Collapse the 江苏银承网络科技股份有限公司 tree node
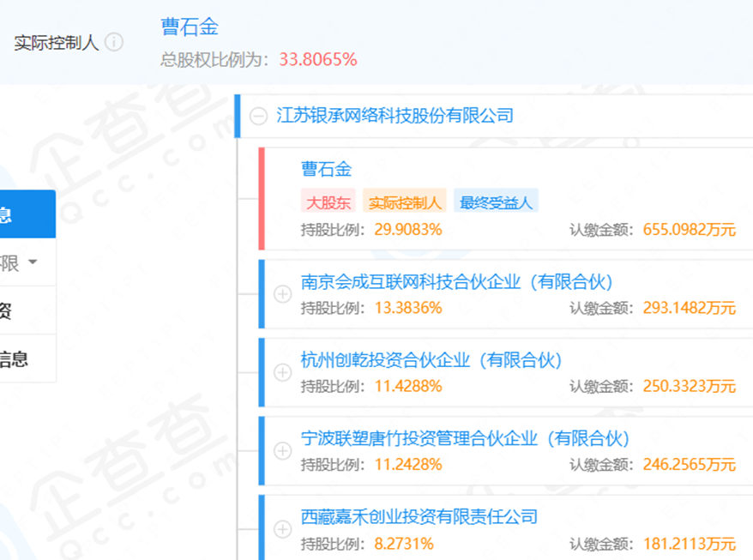 click(256, 116)
